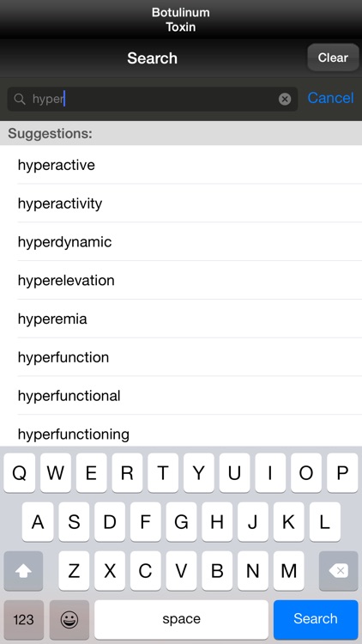Choose the hyperactivity suggestion
The height and width of the screenshot is (644, 362).
181,204
